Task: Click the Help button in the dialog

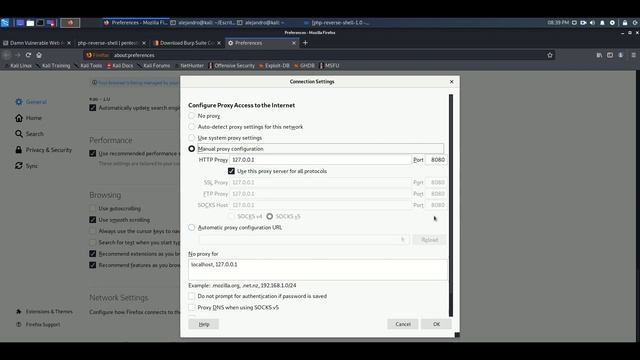Action: [204, 324]
